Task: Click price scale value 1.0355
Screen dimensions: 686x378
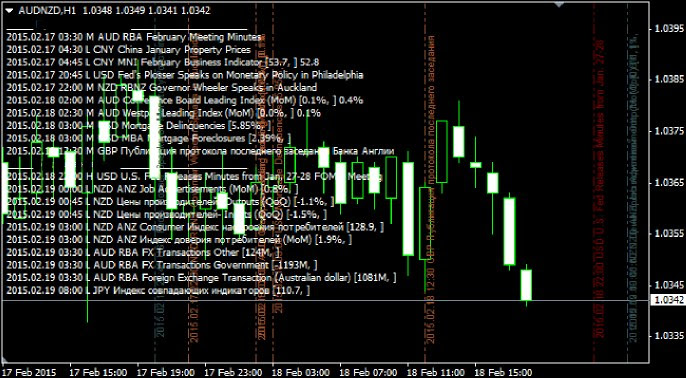Action: pos(668,234)
